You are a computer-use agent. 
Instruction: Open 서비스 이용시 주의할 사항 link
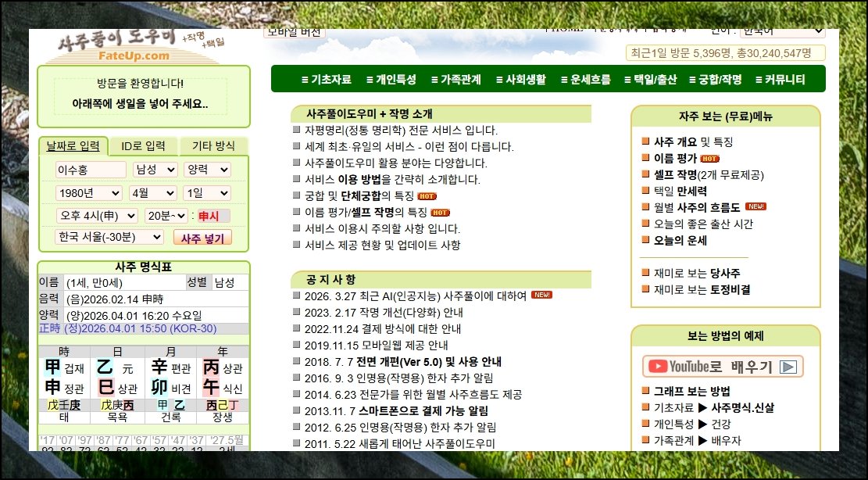coord(383,228)
